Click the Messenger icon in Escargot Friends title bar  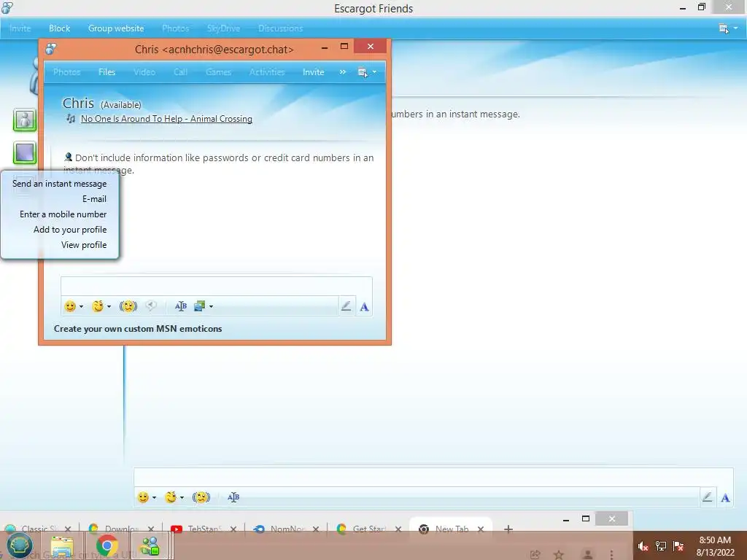(x=7, y=7)
